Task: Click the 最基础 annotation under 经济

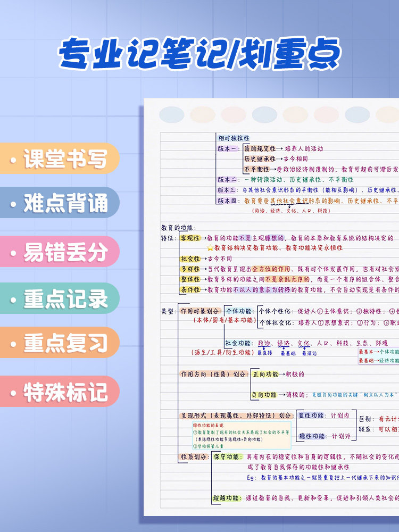Action: pos(288,354)
